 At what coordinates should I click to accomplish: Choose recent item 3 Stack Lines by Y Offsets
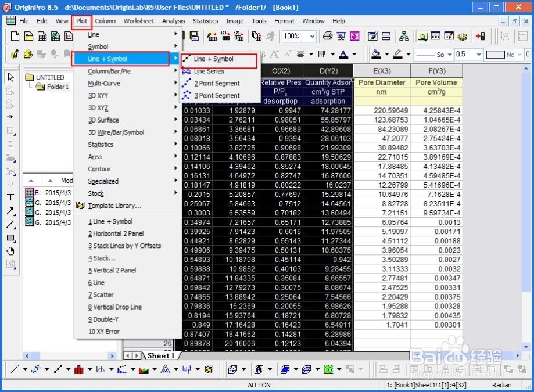tap(125, 246)
